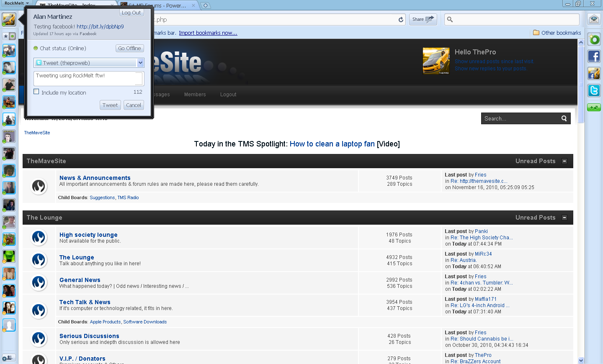
Task: Click the page scrollbar down arrow
Action: point(581,360)
